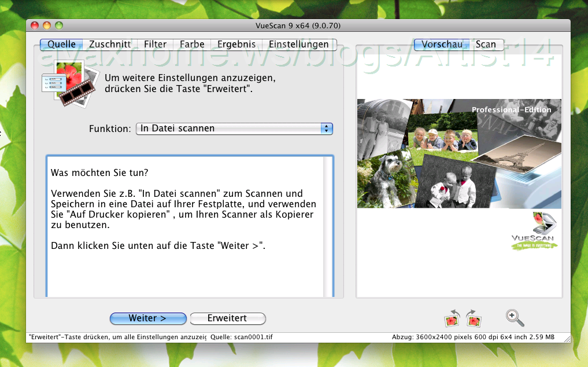588x367 pixels.
Task: Click the window resize grip corner
Action: pos(567,339)
